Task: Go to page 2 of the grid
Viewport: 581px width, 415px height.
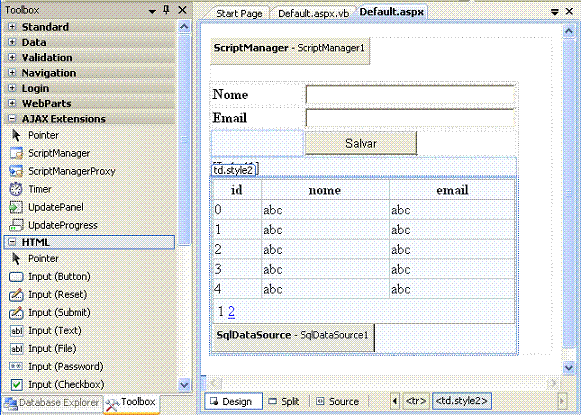Action: pos(231,312)
